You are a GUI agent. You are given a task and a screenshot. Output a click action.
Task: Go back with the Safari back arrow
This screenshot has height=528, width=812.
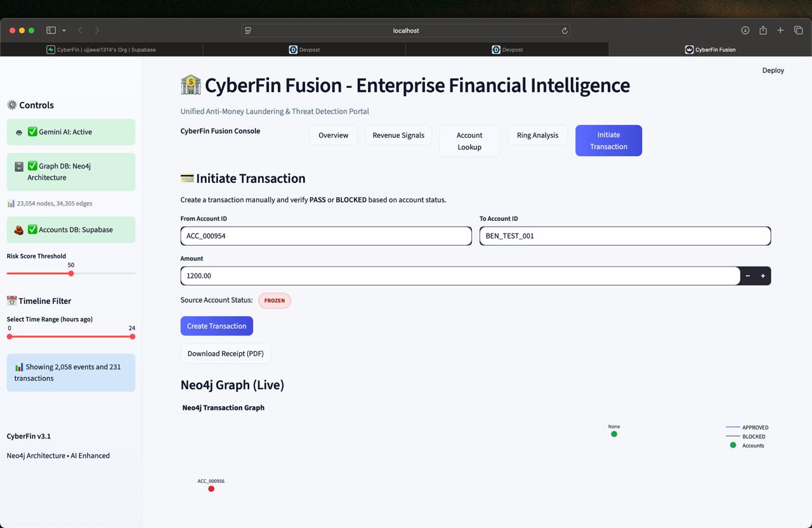[x=81, y=30]
